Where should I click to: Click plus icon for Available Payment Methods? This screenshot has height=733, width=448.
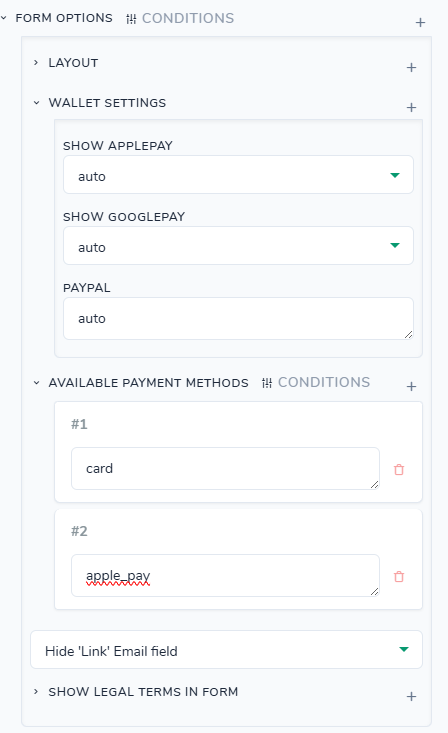pos(411,387)
